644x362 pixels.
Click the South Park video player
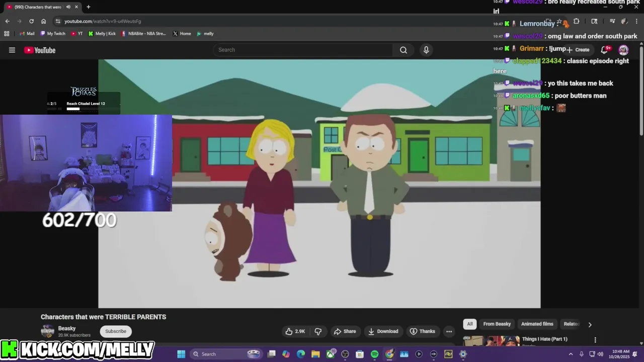(x=319, y=184)
